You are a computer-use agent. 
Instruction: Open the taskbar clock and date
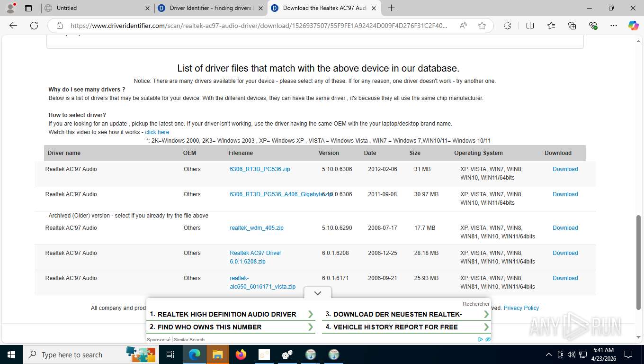pyautogui.click(x=603, y=355)
